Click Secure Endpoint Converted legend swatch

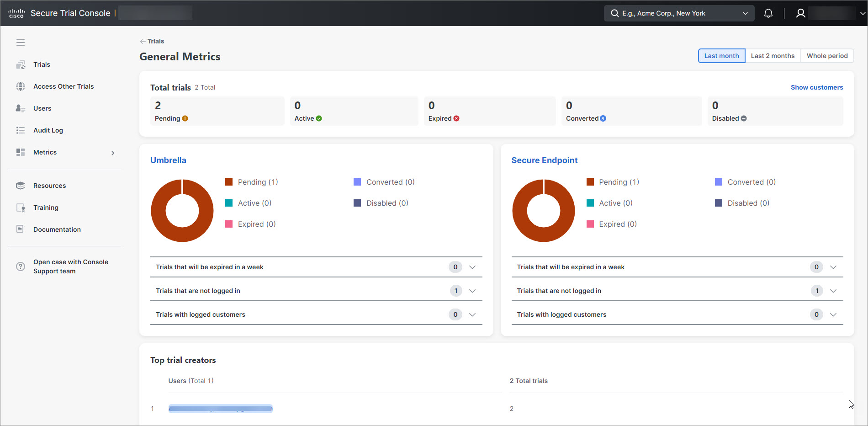point(719,182)
